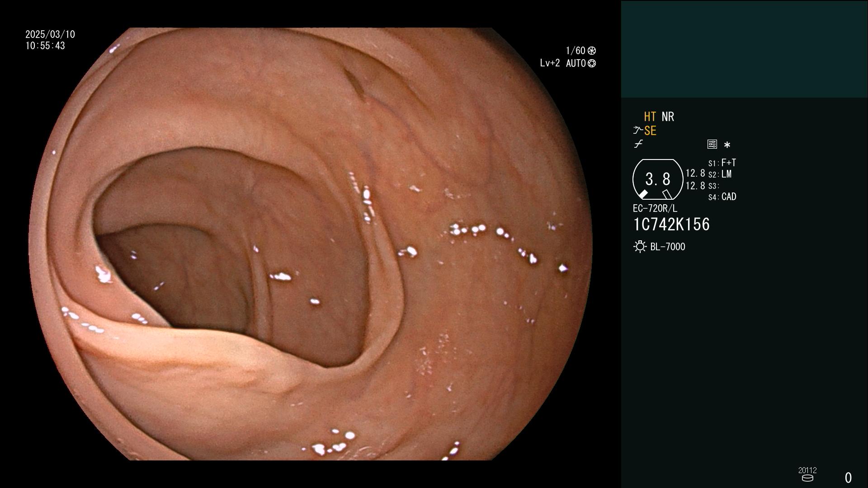868x488 pixels.
Task: Click the upper 12.8 diameter value
Action: pyautogui.click(x=695, y=174)
